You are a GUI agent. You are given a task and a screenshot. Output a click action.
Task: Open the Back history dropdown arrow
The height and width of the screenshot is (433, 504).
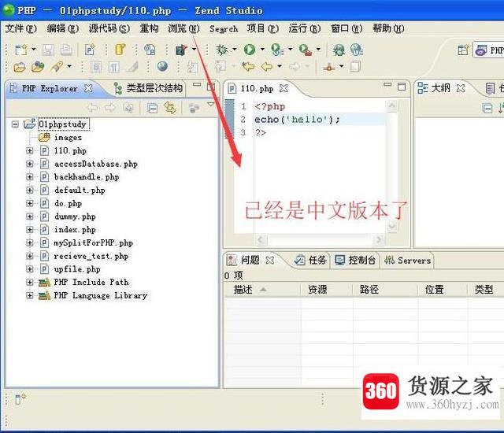coord(280,66)
